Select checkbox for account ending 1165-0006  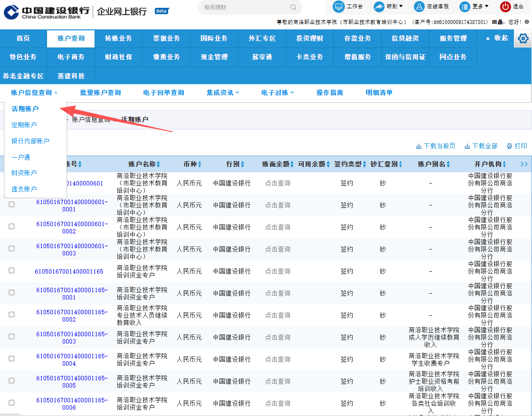(x=12, y=403)
